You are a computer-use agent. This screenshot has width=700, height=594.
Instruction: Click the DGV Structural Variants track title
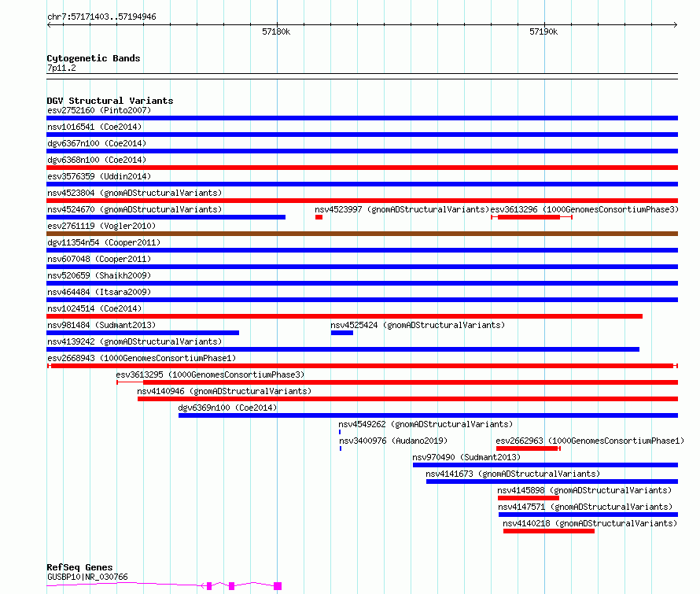(110, 101)
